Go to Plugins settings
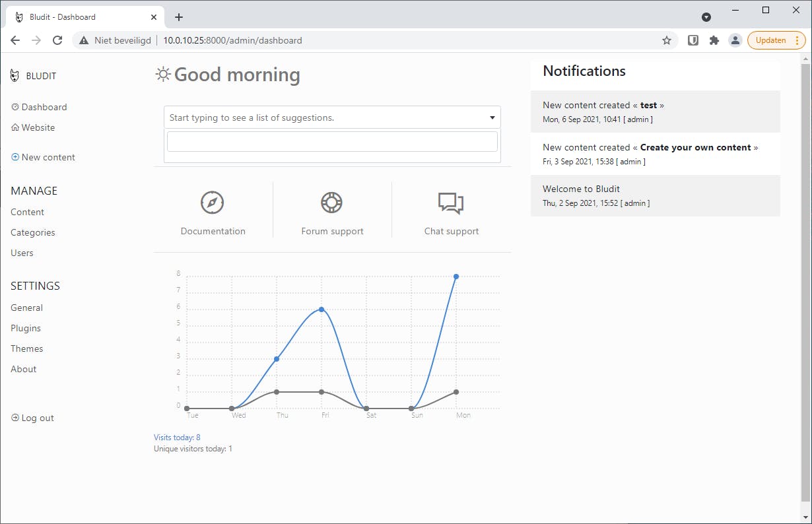Viewport: 812px width, 524px height. tap(26, 328)
